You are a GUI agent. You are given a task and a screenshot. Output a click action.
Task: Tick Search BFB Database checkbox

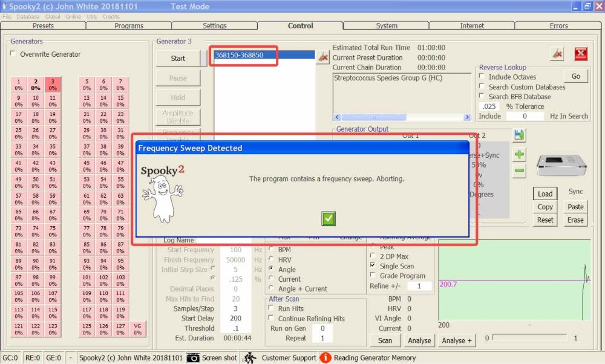pos(482,96)
